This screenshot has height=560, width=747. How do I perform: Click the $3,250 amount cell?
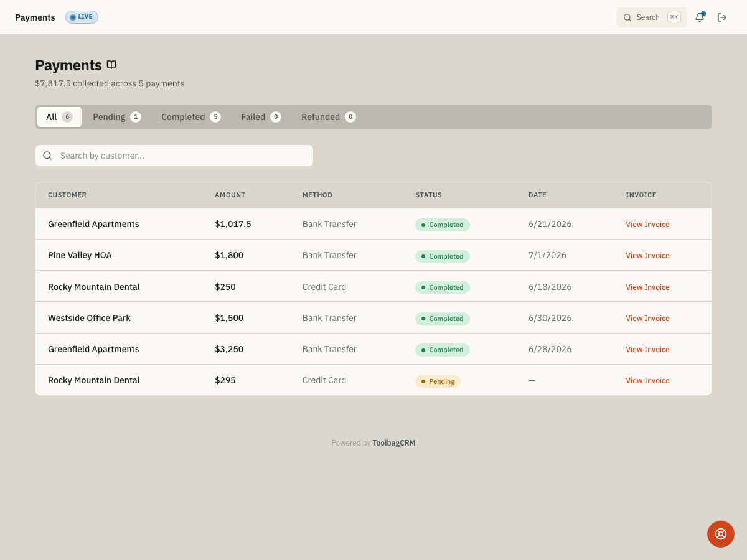tap(229, 349)
